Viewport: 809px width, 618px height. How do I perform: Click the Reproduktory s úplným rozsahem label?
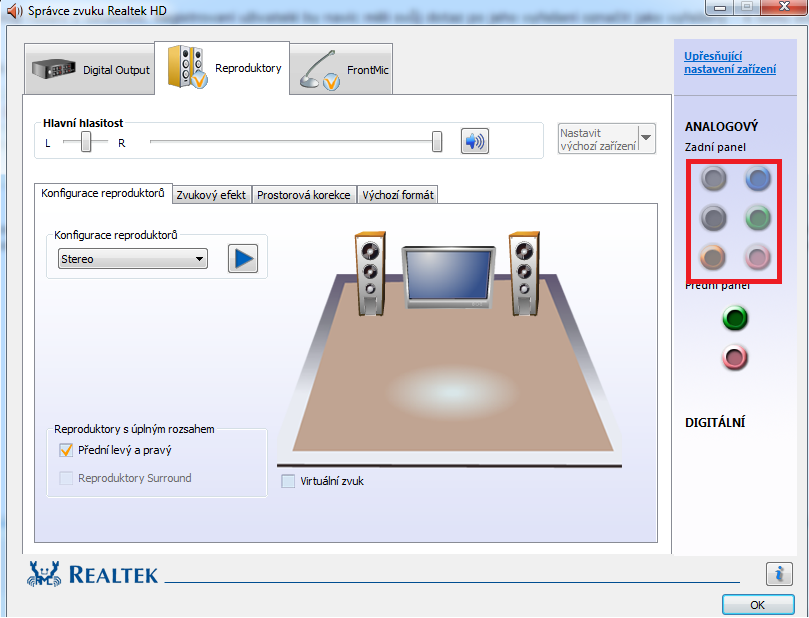(x=134, y=429)
